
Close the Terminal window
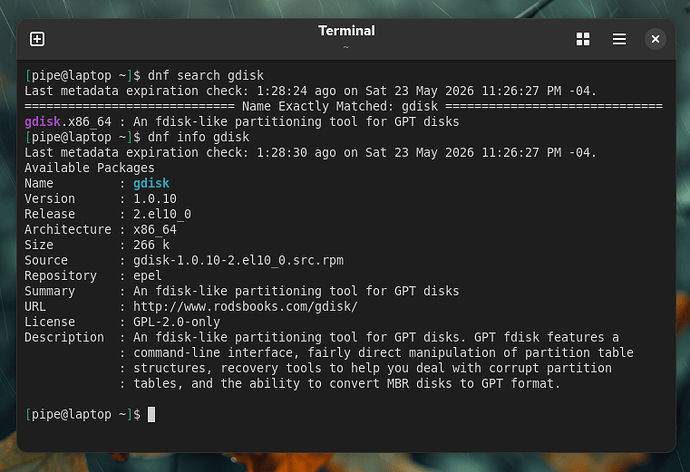point(655,39)
